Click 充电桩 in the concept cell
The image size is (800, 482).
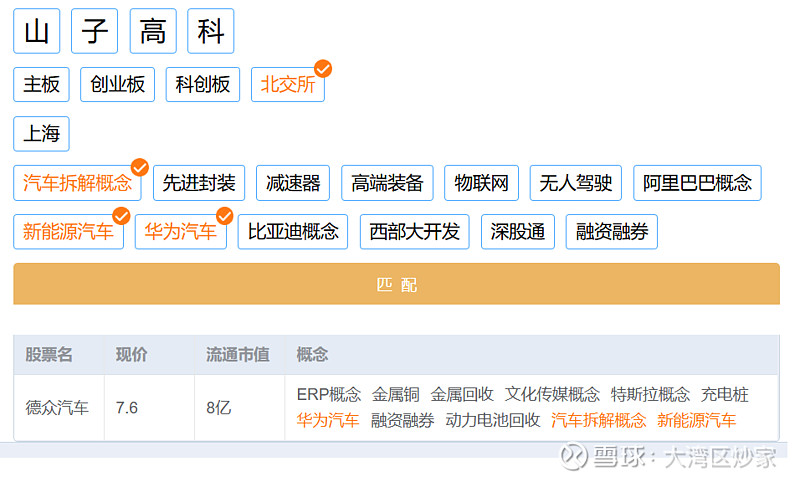[724, 395]
